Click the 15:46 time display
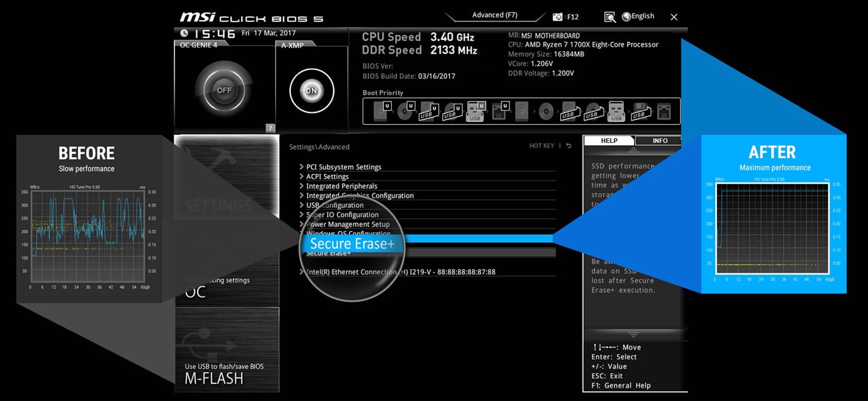Image resolution: width=868 pixels, height=401 pixels. (214, 33)
